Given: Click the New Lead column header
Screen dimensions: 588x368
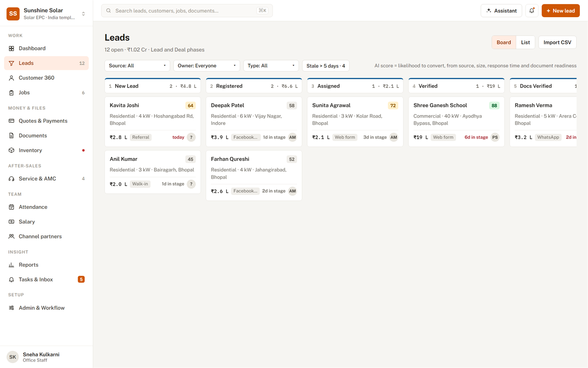Looking at the screenshot, I should coord(153,86).
